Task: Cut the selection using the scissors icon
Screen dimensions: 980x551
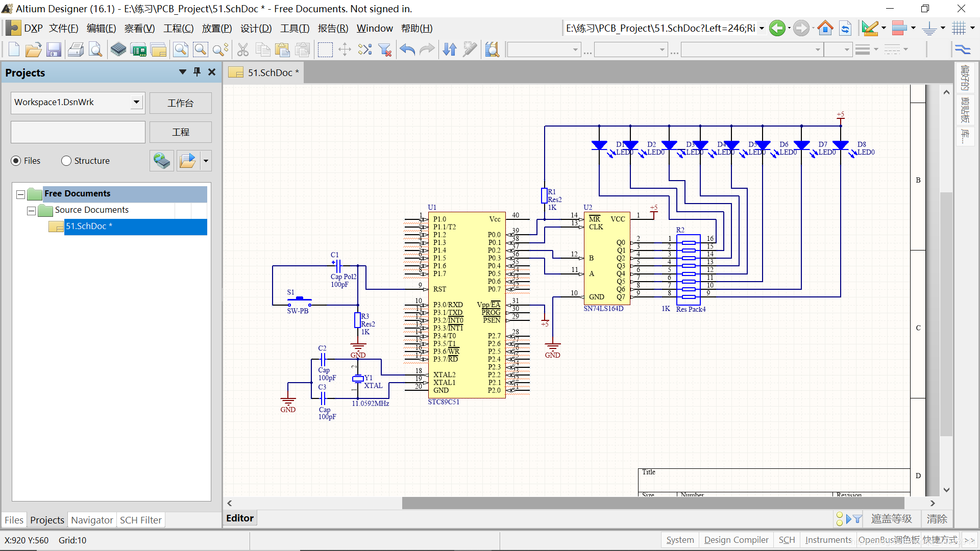Action: (243, 49)
